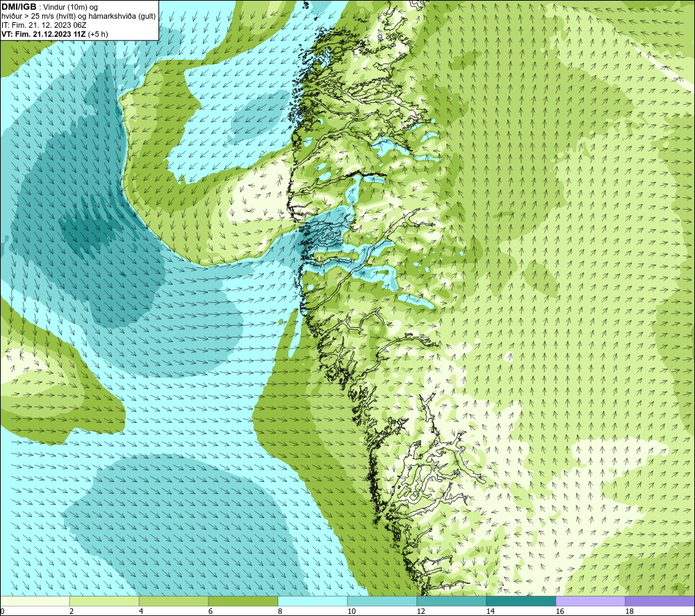Click the 8–10 m/s light cyan legend swatch

(x=313, y=601)
